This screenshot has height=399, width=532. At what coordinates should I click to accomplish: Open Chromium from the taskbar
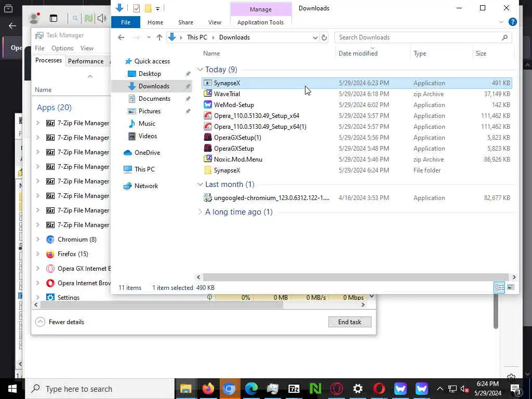tap(229, 389)
